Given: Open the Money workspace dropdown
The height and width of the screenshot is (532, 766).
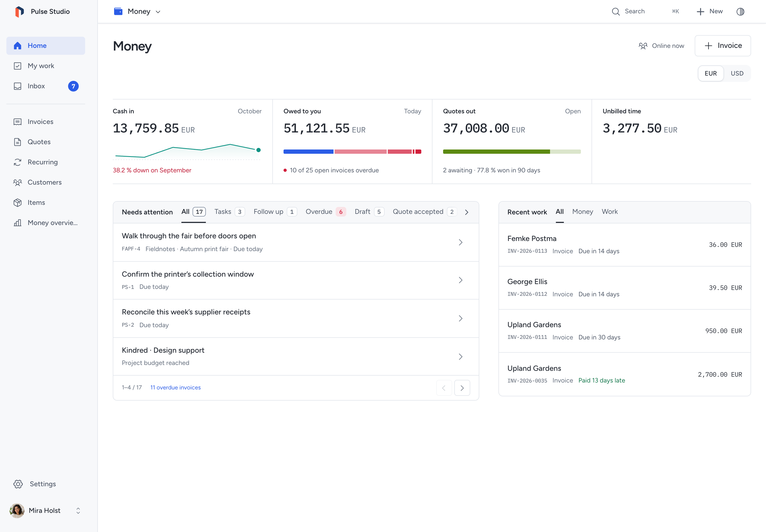Looking at the screenshot, I should point(137,12).
